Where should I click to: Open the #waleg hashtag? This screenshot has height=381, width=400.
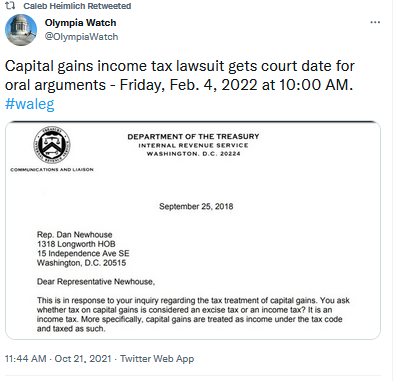pos(30,104)
